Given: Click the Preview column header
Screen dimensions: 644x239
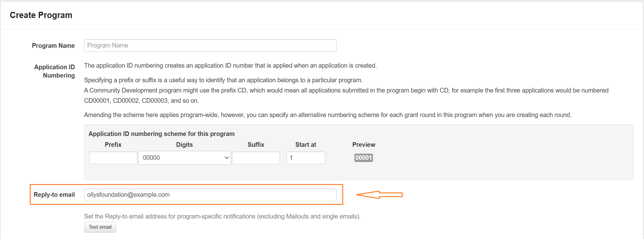Looking at the screenshot, I should pyautogui.click(x=364, y=145).
